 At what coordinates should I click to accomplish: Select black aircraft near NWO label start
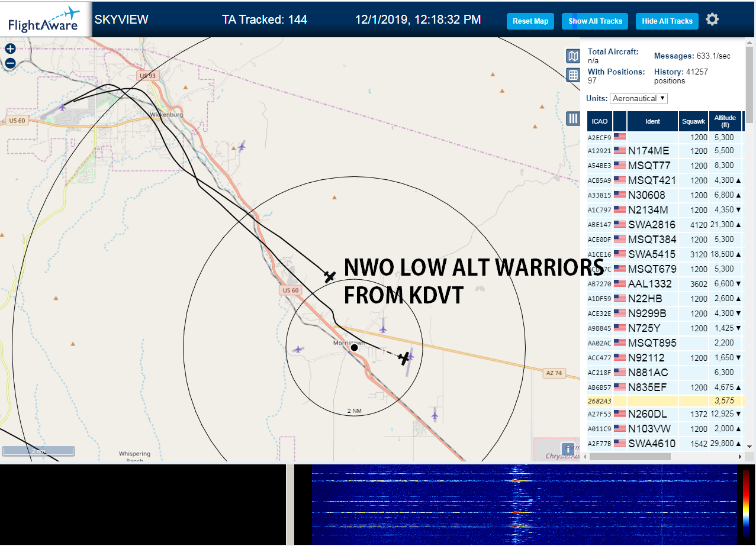(330, 276)
